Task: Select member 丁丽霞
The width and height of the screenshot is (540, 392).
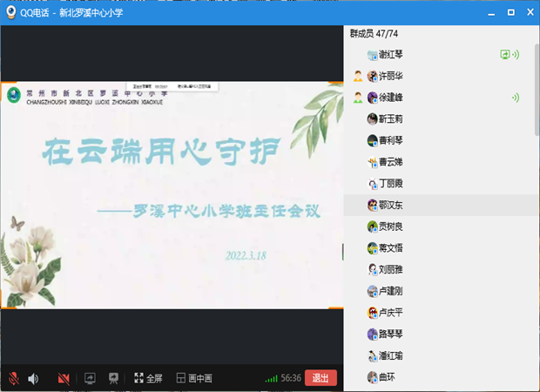Action: pyautogui.click(x=441, y=184)
